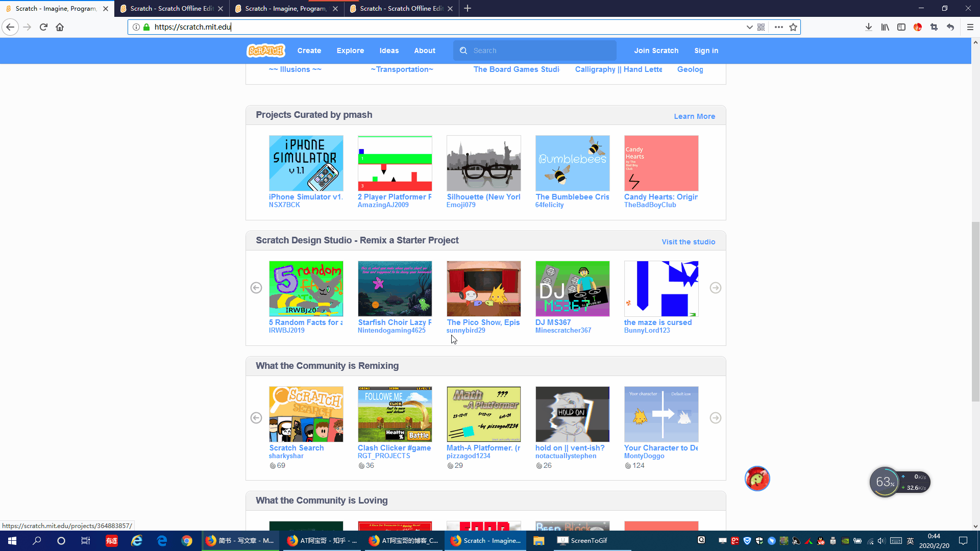980x551 pixels.
Task: Open the Firefox hamburger menu
Action: 970,27
